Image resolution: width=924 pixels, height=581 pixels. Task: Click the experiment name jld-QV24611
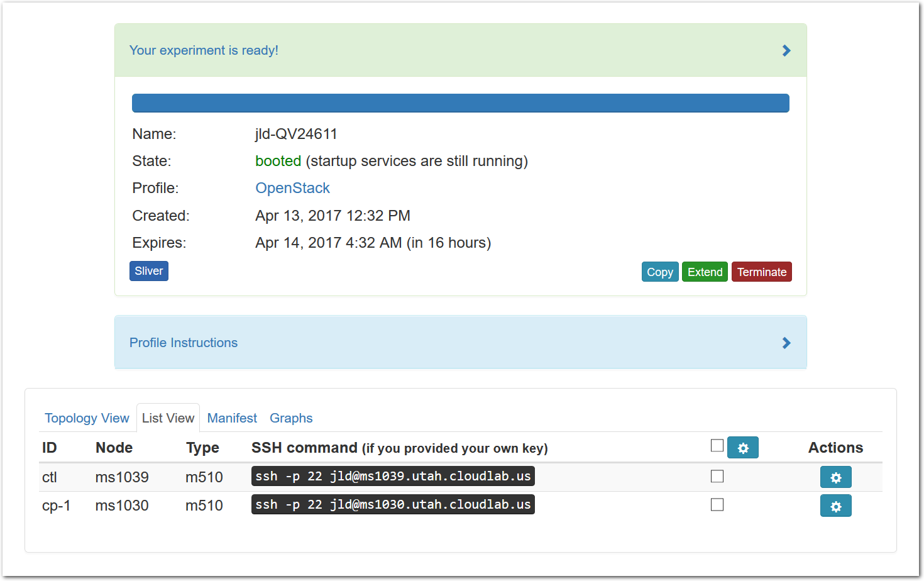coord(296,134)
